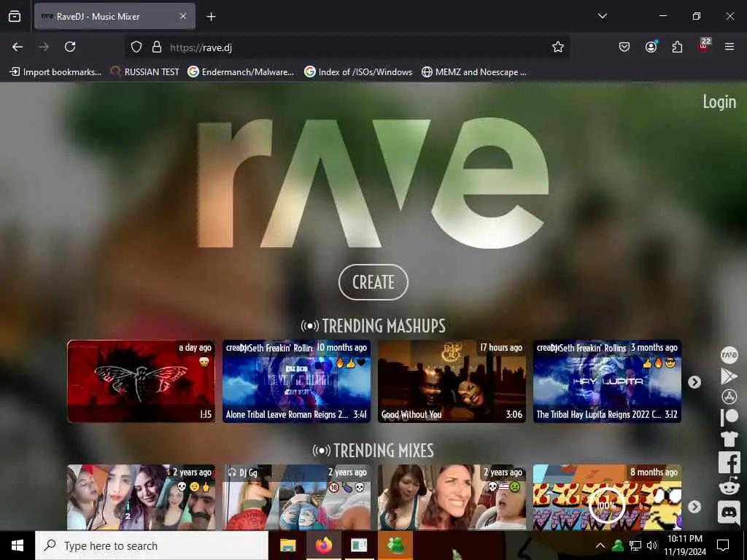Image resolution: width=747 pixels, height=560 pixels.
Task: Open the green people app in taskbar
Action: point(395,545)
